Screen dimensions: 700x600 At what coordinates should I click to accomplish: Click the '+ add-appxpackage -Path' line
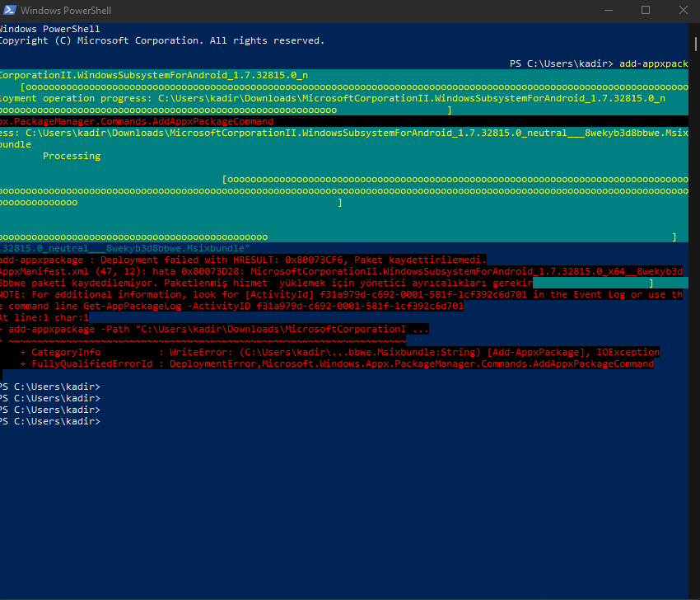[214, 330]
